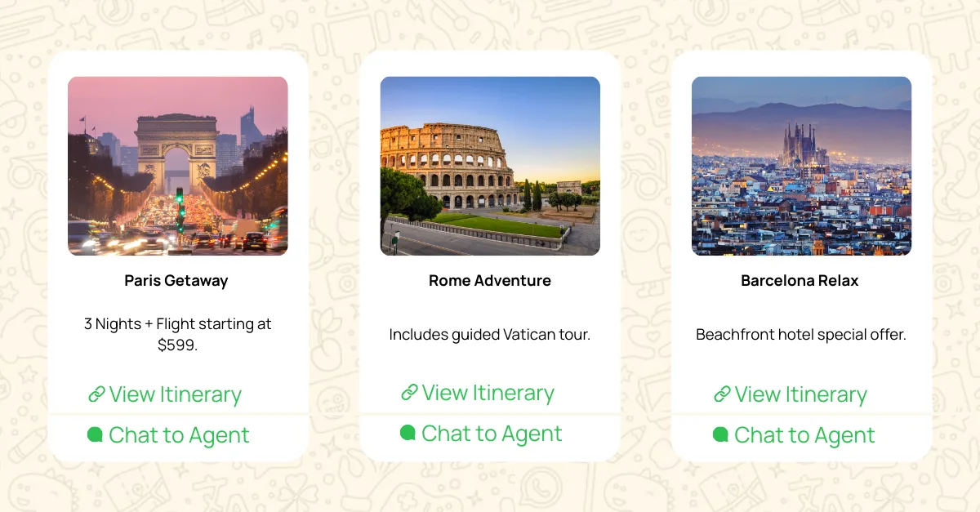Screen dimensions: 980x512
Task: Select the Colosseum photo
Action: (x=490, y=166)
